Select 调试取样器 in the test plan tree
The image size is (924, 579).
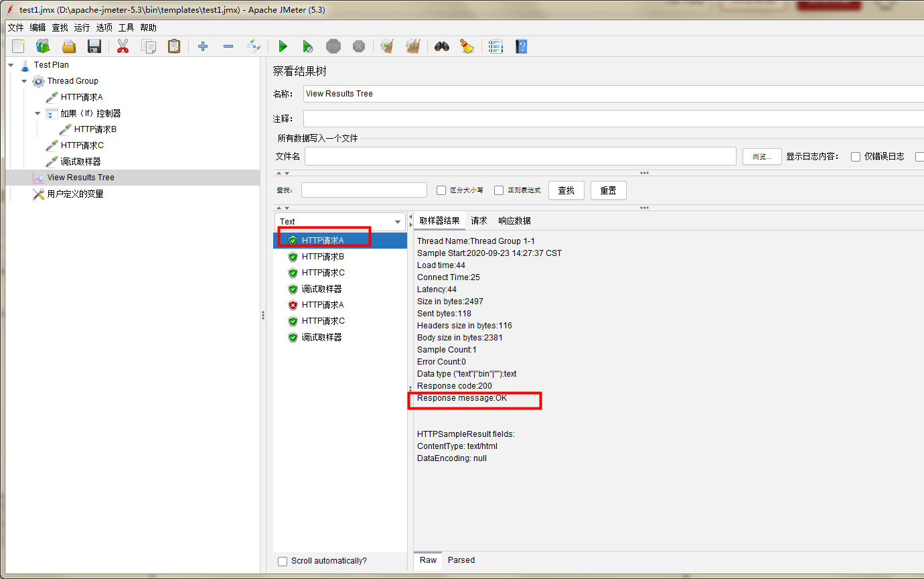(81, 162)
